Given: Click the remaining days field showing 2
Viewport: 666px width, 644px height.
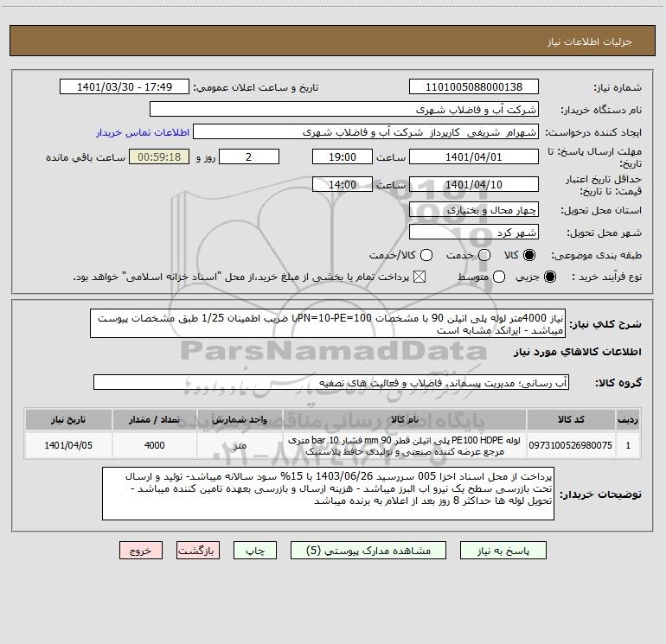Looking at the screenshot, I should (x=249, y=156).
